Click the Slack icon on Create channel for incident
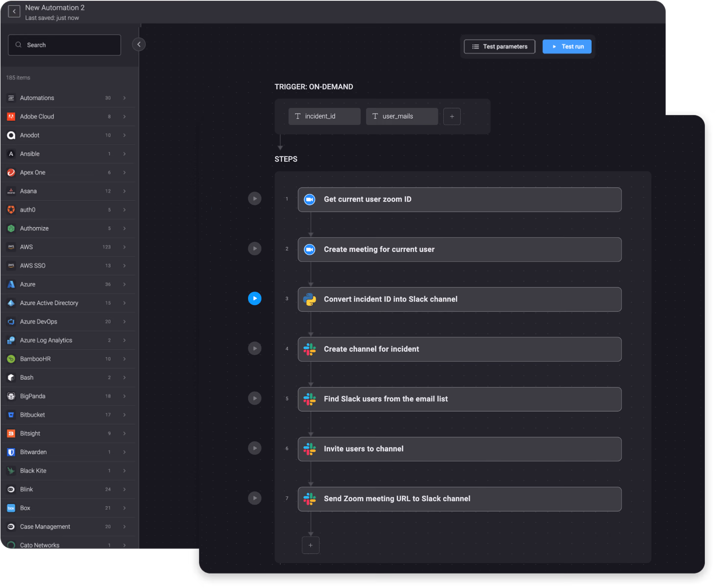 click(310, 349)
